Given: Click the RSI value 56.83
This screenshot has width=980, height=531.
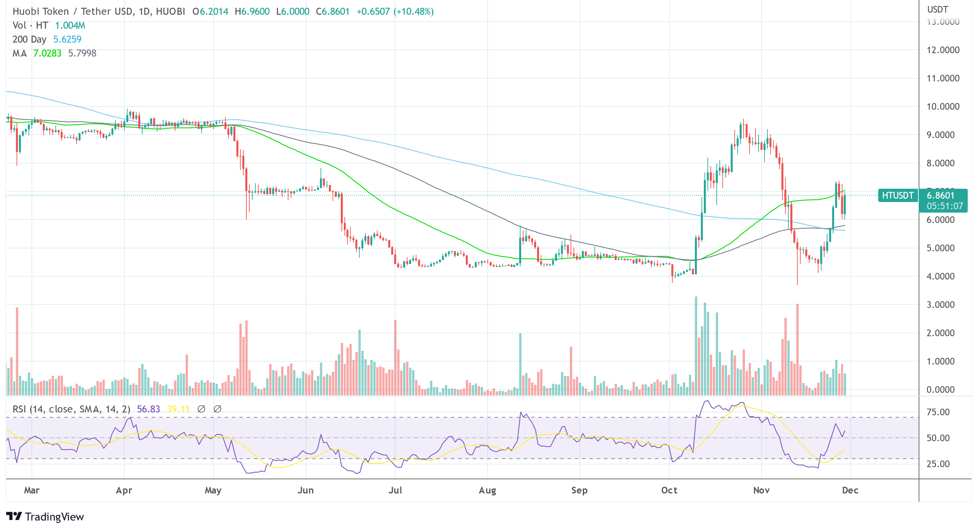Looking at the screenshot, I should (x=149, y=409).
